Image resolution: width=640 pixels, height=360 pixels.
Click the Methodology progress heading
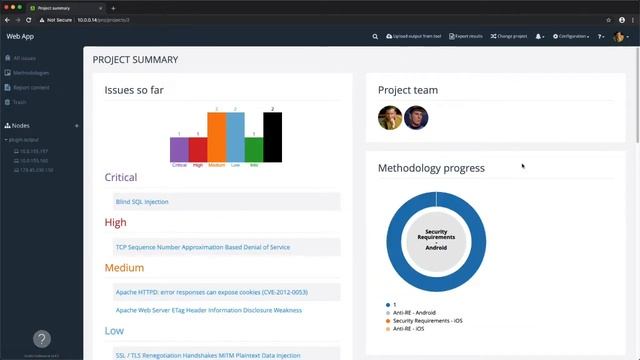(431, 168)
